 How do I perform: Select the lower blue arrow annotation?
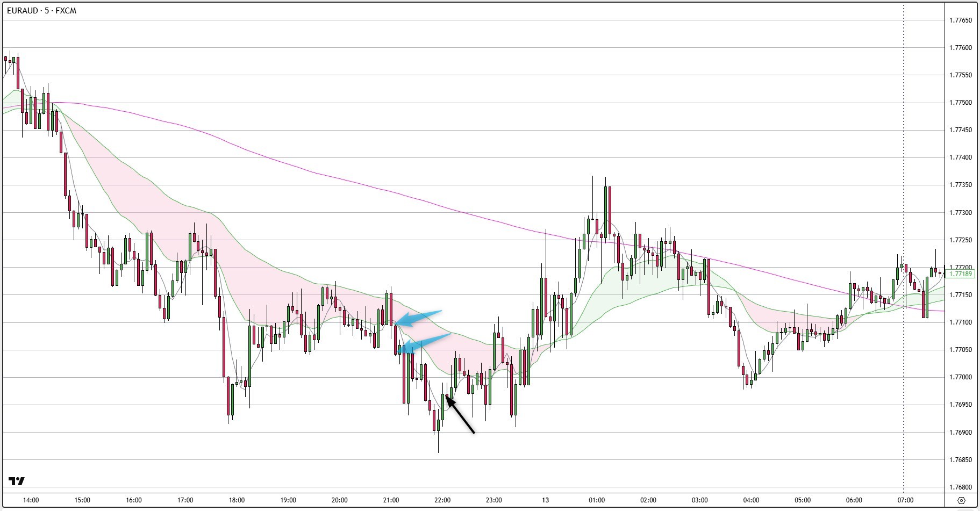click(427, 342)
